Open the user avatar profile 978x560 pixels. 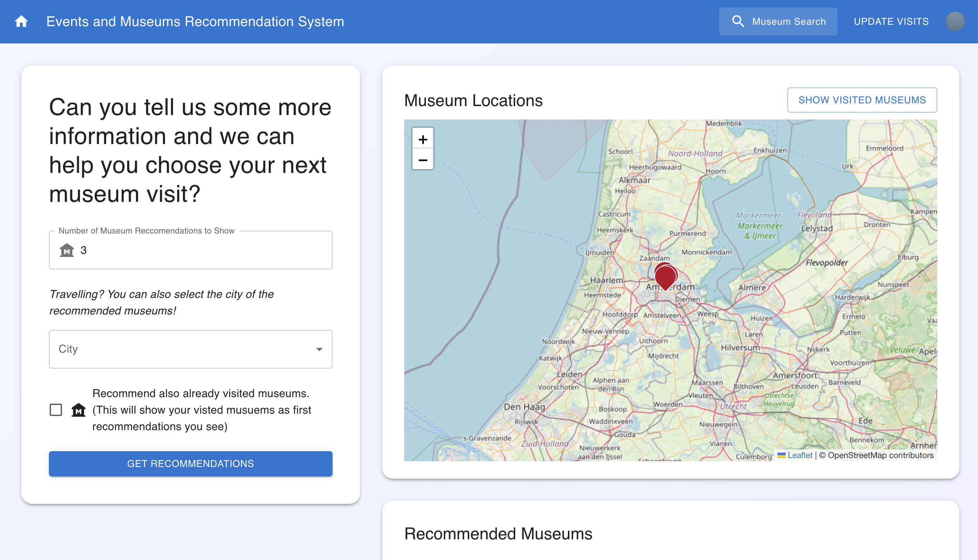pyautogui.click(x=955, y=22)
